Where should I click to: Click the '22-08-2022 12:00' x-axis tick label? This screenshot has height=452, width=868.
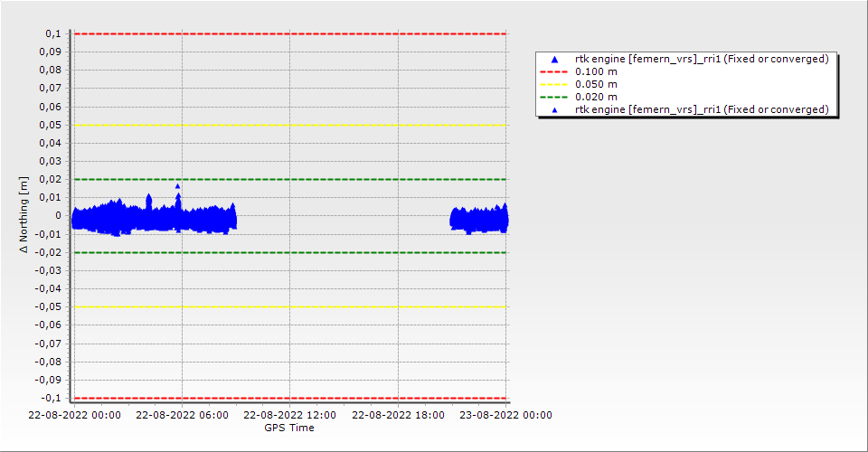[289, 416]
